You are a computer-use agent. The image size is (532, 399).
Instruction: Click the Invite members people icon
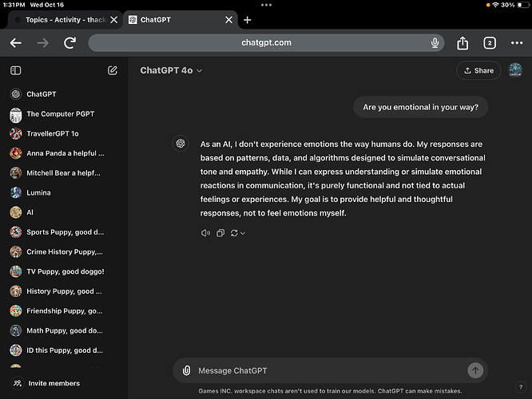[x=18, y=383]
